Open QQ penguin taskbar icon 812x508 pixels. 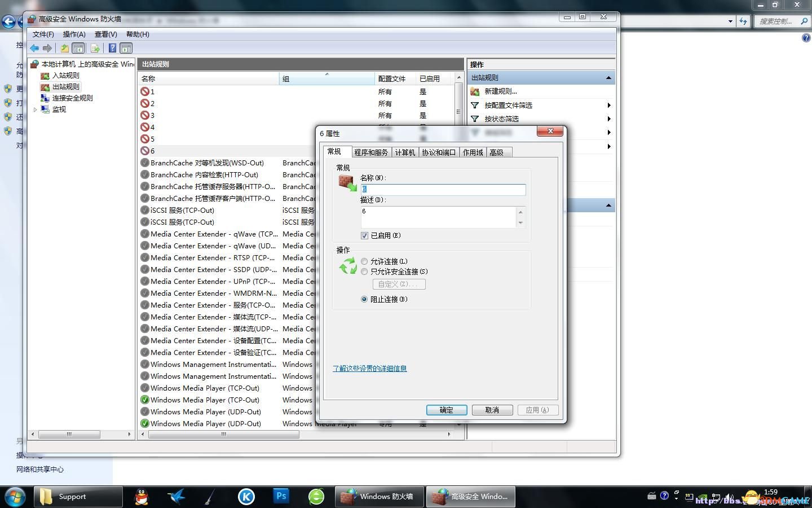tap(142, 497)
